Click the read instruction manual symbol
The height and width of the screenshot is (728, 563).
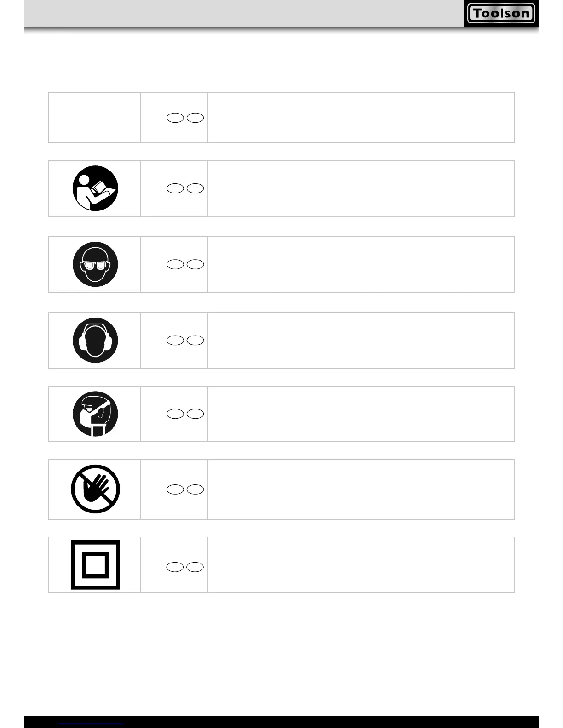95,188
